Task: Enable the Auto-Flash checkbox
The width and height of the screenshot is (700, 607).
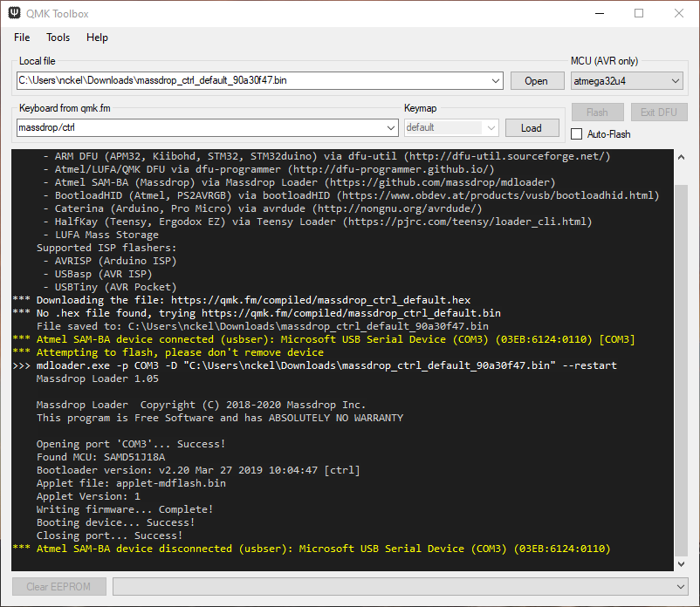Action: tap(577, 133)
